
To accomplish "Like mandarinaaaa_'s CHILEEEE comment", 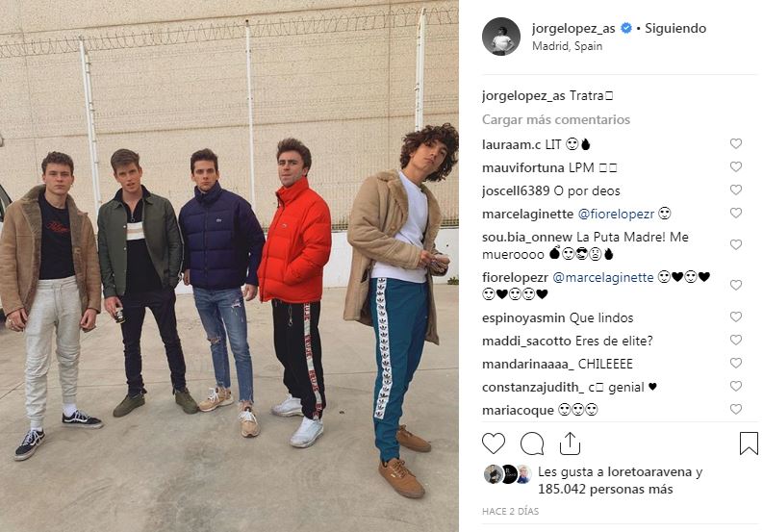I will pyautogui.click(x=736, y=363).
